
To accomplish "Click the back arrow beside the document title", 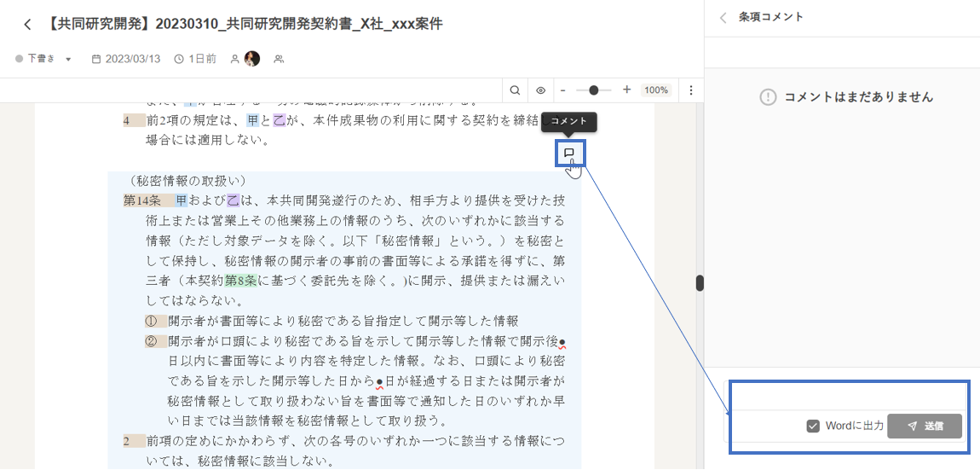I will pos(27,25).
